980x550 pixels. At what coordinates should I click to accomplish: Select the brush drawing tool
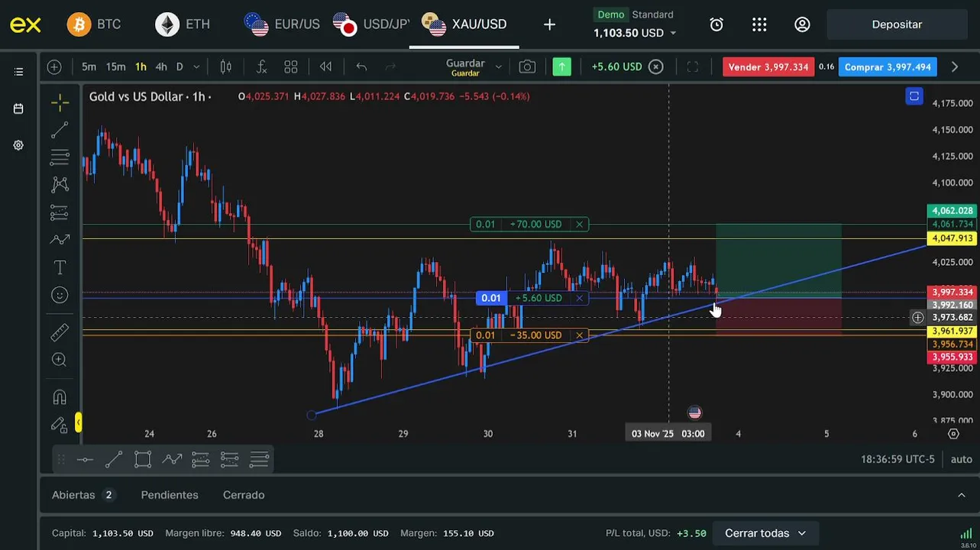click(60, 240)
